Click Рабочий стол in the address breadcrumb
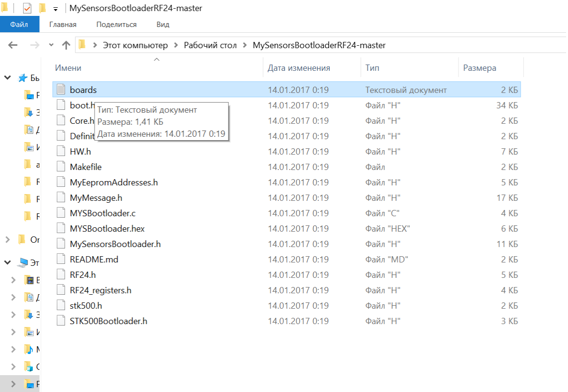The height and width of the screenshot is (392, 568). tap(210, 45)
